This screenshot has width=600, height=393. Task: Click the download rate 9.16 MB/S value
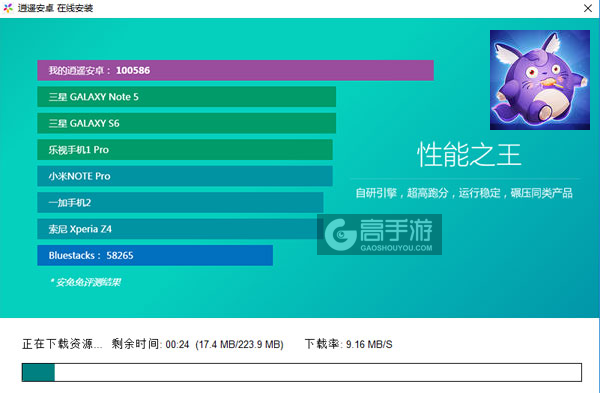point(369,344)
